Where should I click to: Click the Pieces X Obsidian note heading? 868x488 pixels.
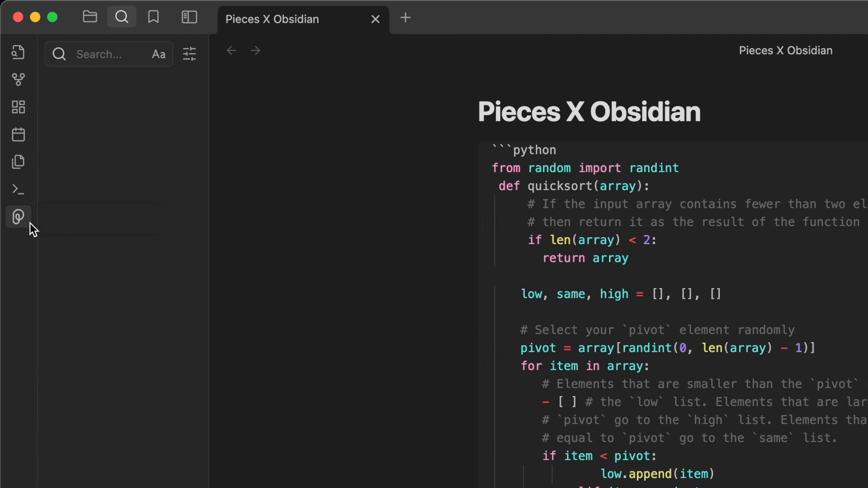tap(589, 112)
